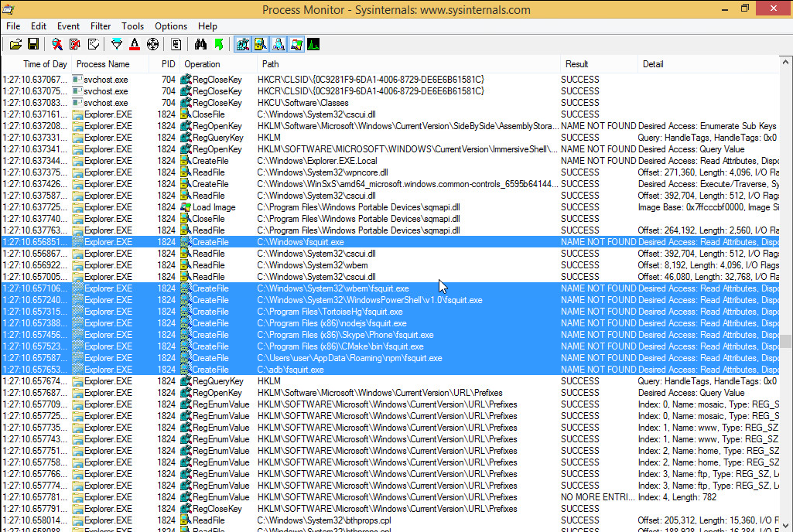Screen dimensions: 793x532
Task: Click the Path column header
Action: click(x=408, y=64)
